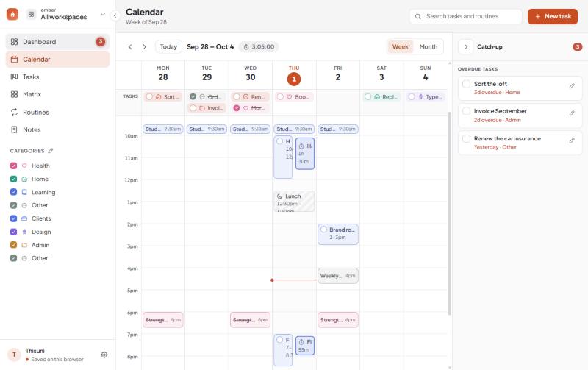Toggle the Admin category checkbox
The image size is (588, 370).
click(x=13, y=245)
